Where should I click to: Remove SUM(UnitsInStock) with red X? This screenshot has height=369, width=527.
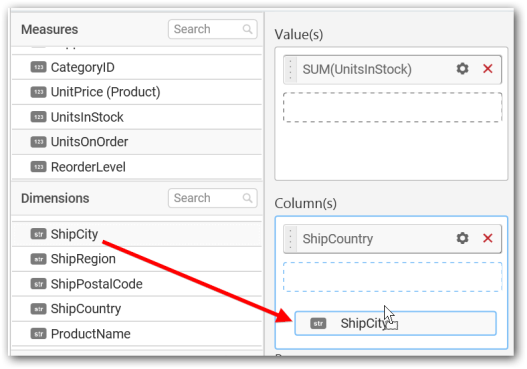487,69
